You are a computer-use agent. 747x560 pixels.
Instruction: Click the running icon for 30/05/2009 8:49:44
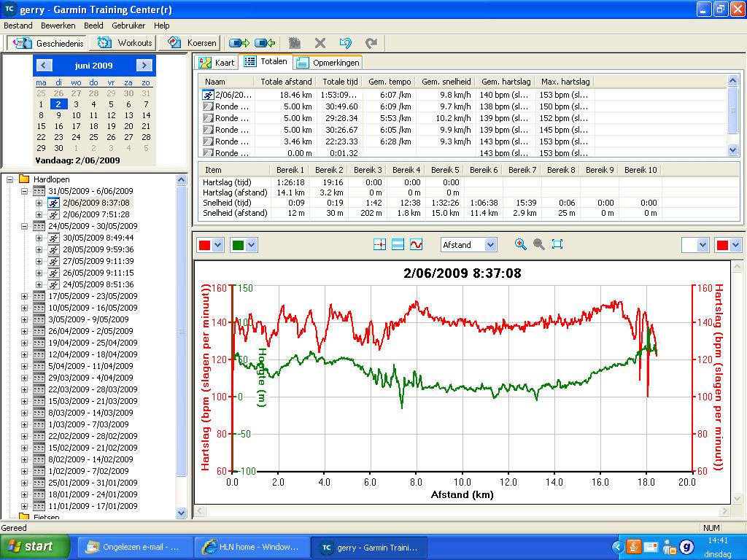[x=54, y=238]
